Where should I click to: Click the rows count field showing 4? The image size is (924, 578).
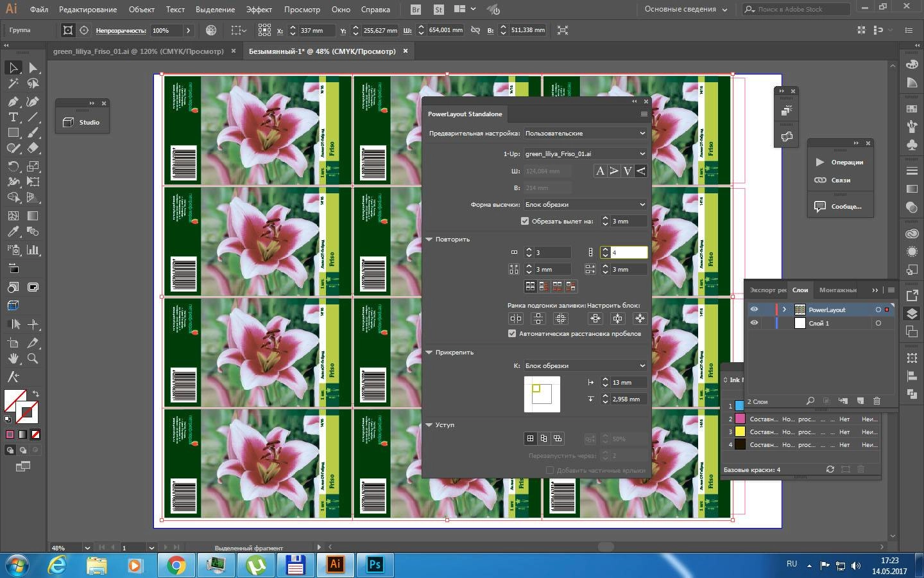click(628, 252)
